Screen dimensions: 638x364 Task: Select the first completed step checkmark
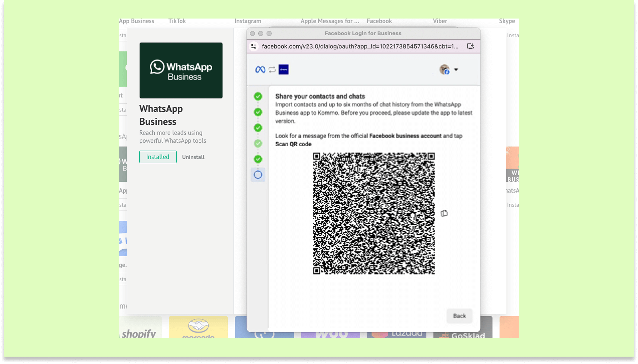258,96
